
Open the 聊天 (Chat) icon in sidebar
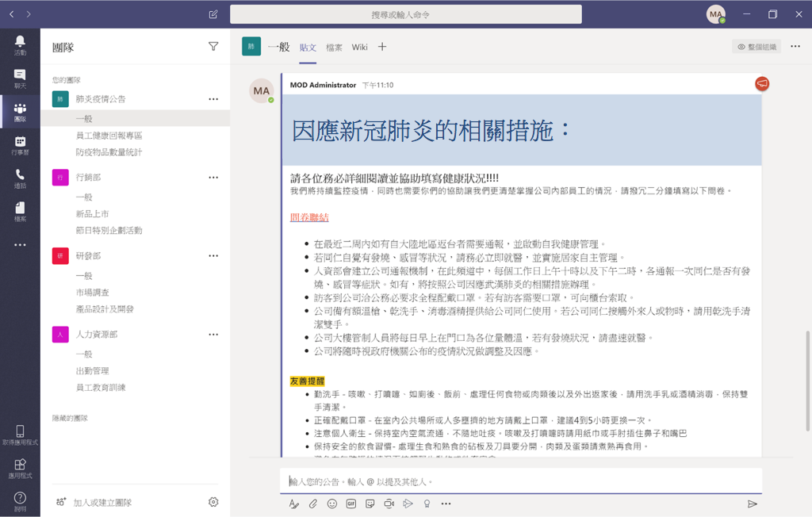coord(20,78)
